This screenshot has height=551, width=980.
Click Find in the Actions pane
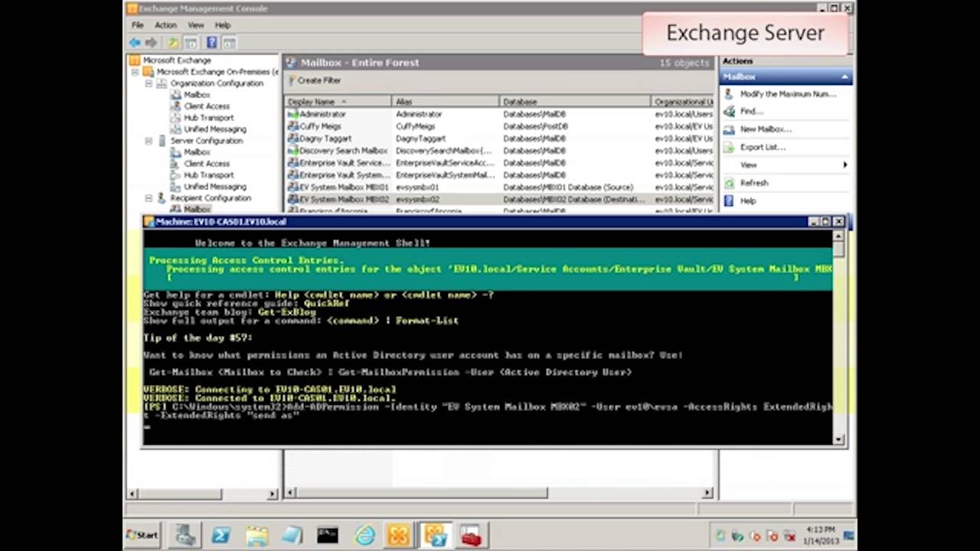(751, 112)
